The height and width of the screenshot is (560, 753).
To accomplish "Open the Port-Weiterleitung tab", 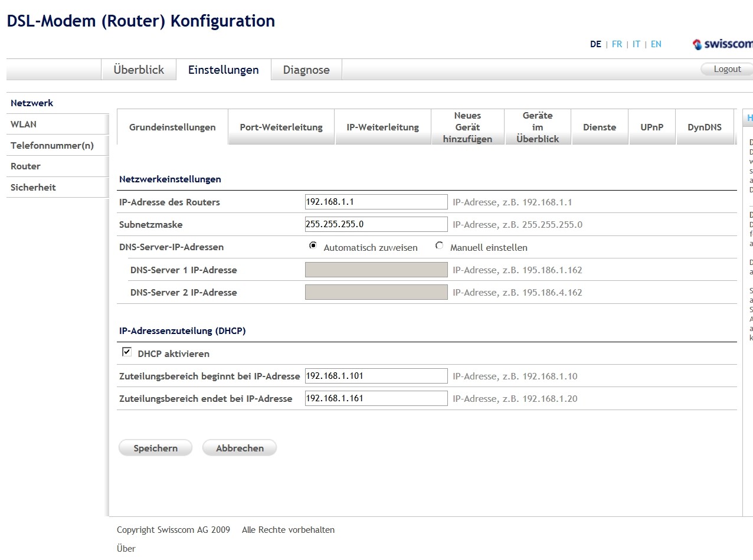I will 281,127.
